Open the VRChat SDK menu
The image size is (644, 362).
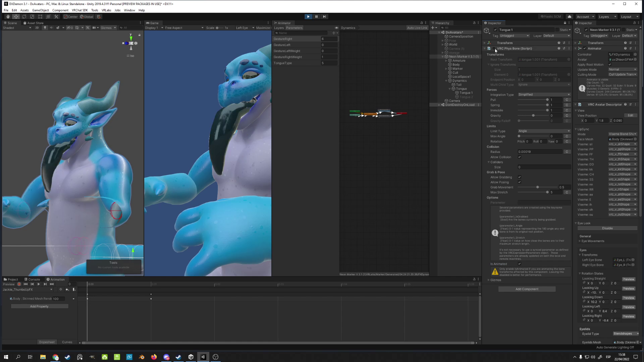(x=80, y=10)
